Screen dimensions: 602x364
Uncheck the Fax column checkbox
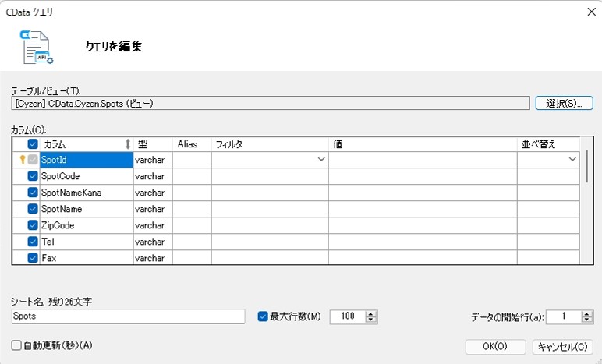[33, 258]
